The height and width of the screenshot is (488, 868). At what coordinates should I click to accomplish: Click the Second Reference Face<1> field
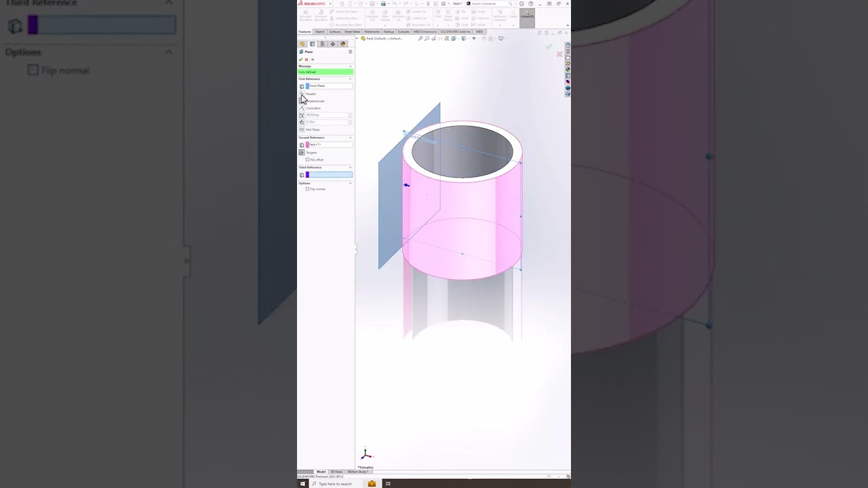coord(329,144)
